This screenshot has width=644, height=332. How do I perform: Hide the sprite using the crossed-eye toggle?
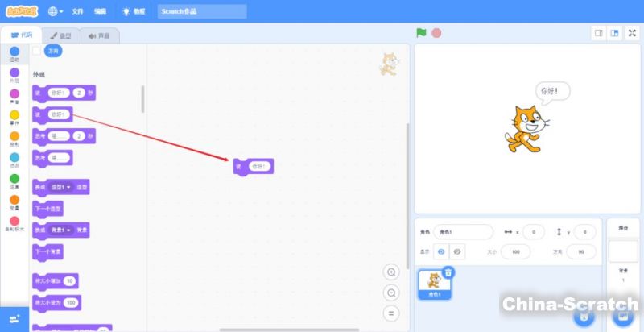(456, 251)
